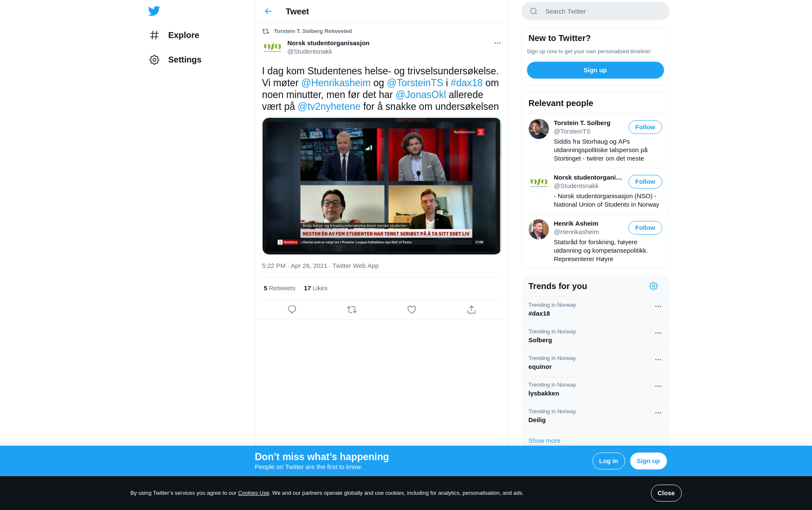The width and height of the screenshot is (812, 510).
Task: View the 17 Likes list
Action: [315, 288]
